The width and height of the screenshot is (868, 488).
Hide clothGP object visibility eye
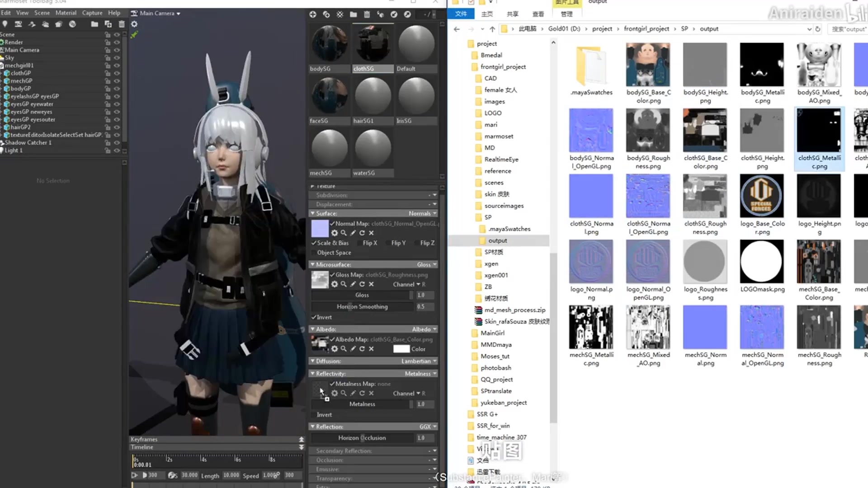pyautogui.click(x=117, y=73)
